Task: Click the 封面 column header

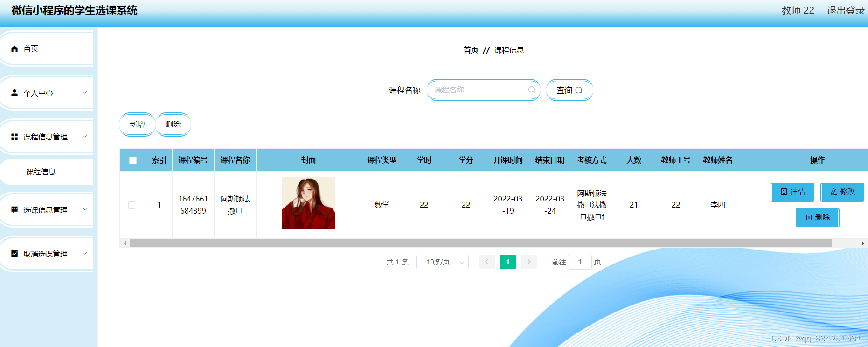Action: point(309,160)
